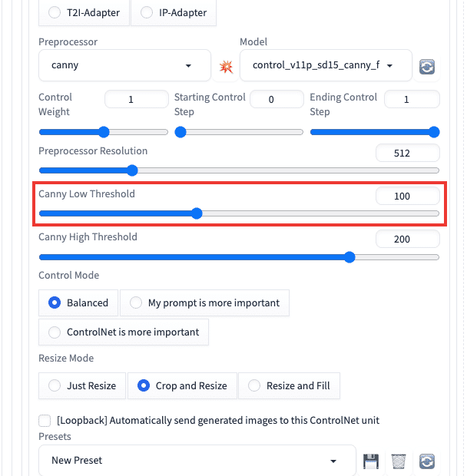Enable Loopback auto-send checkbox
The height and width of the screenshot is (476, 467).
click(x=45, y=420)
